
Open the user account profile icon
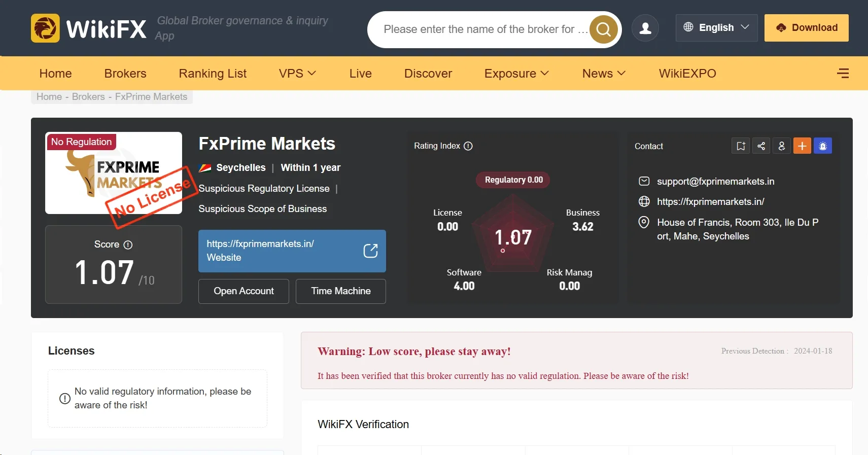[x=645, y=28]
